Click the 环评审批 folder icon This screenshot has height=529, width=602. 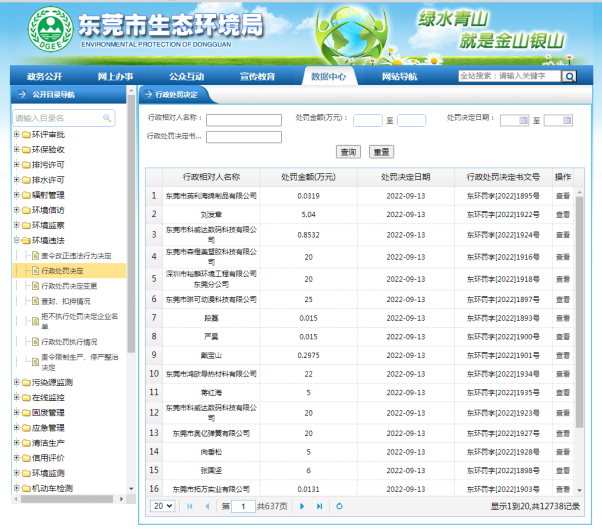[x=26, y=135]
